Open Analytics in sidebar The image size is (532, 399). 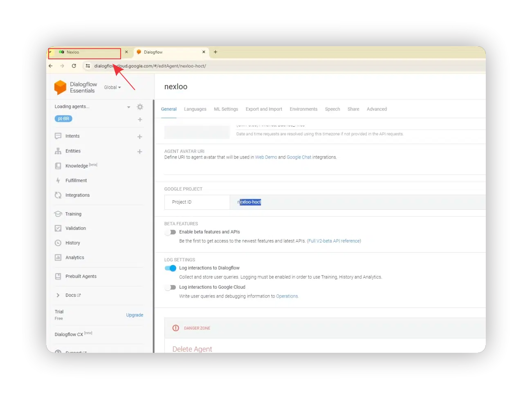[75, 258]
